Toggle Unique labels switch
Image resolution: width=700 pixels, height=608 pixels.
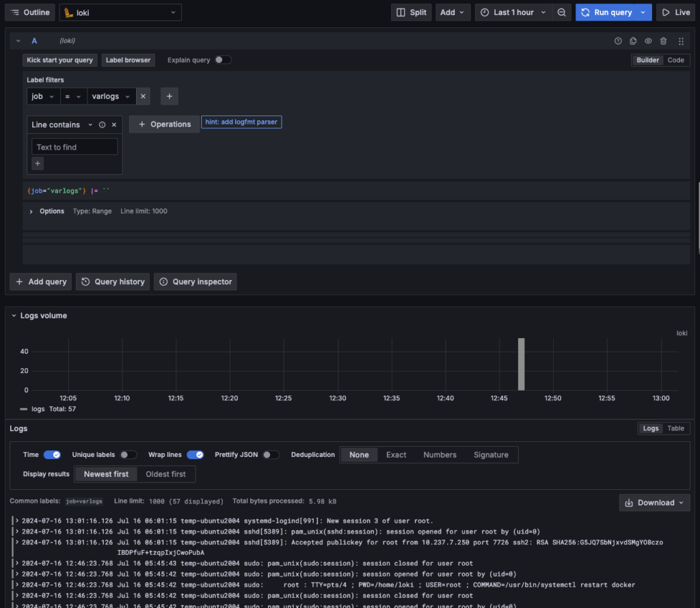click(128, 454)
